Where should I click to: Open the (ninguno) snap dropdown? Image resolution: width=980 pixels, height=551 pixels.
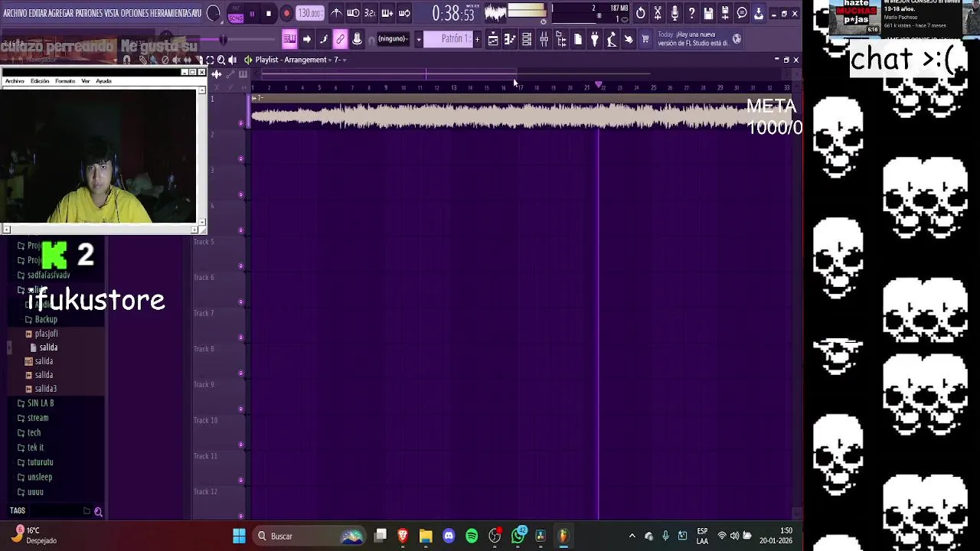click(393, 39)
